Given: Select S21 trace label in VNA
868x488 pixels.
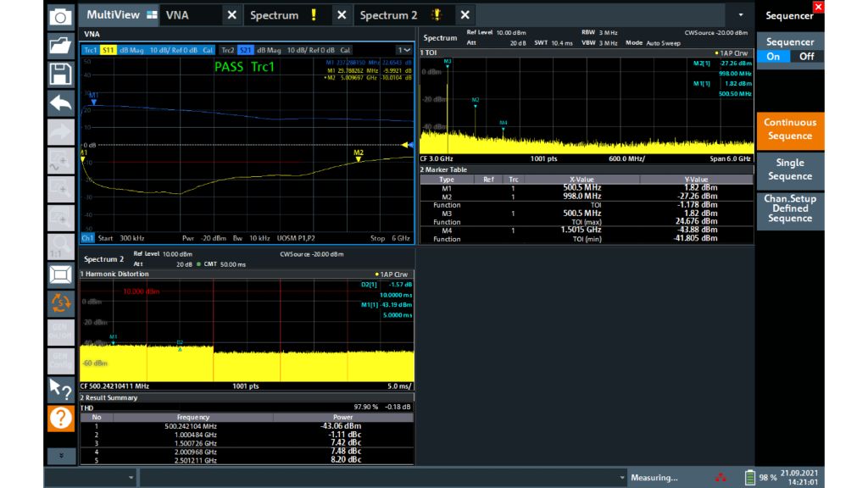Looking at the screenshot, I should (246, 50).
